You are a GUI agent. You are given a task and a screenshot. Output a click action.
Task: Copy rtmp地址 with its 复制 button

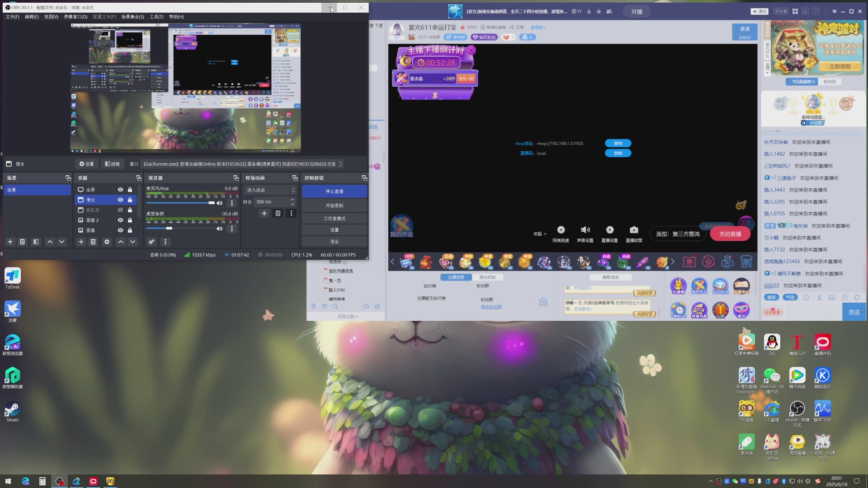618,143
